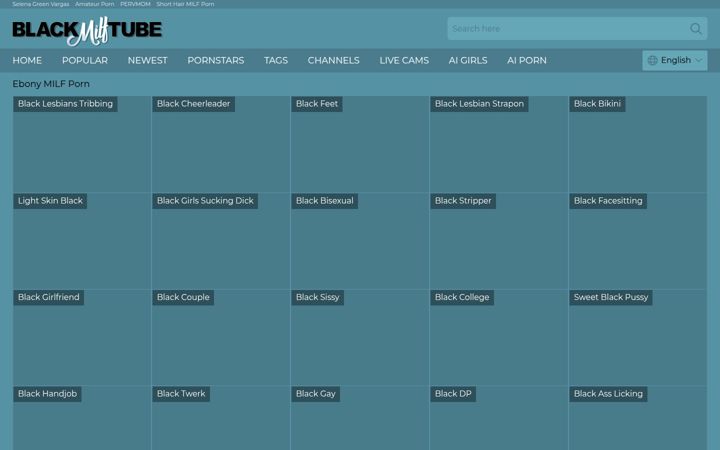The height and width of the screenshot is (450, 720).
Task: Open the Black College category tile
Action: click(x=499, y=337)
